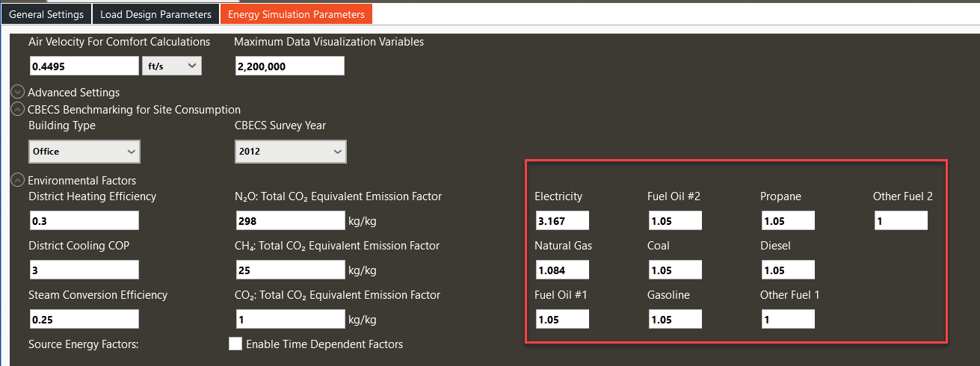Click the Steam Conversion Efficiency field
Screen dimensions: 980x366
(84, 320)
